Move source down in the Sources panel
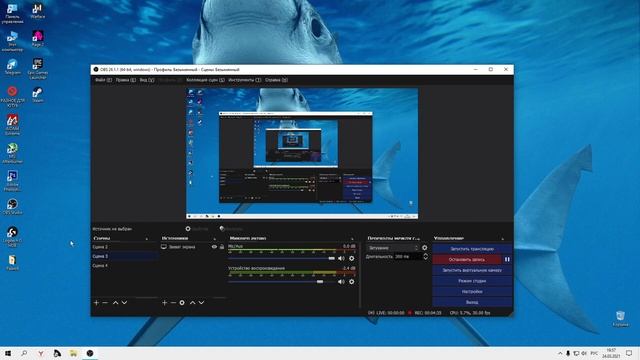This screenshot has width=640, height=360. (x=201, y=303)
